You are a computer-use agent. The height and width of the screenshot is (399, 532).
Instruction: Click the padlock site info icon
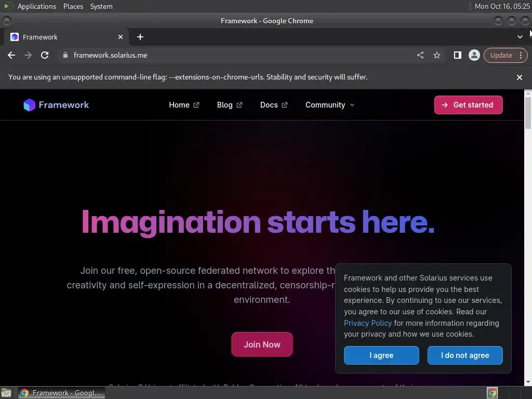point(65,55)
